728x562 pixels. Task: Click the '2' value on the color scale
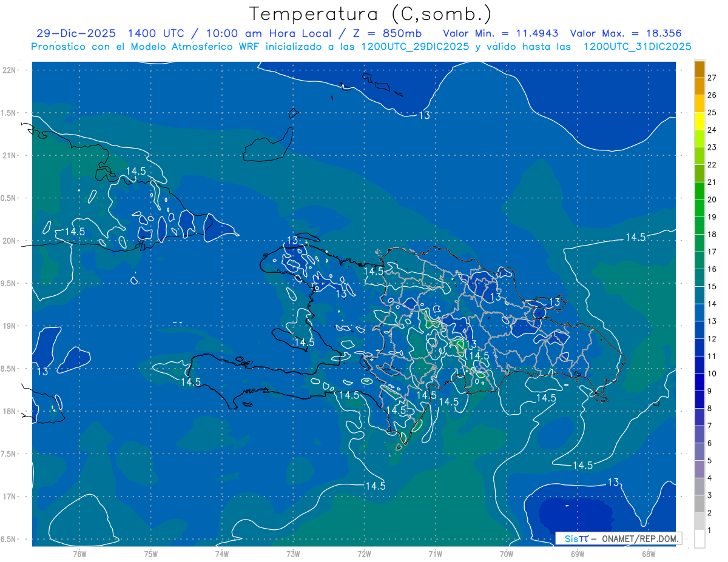pyautogui.click(x=709, y=513)
